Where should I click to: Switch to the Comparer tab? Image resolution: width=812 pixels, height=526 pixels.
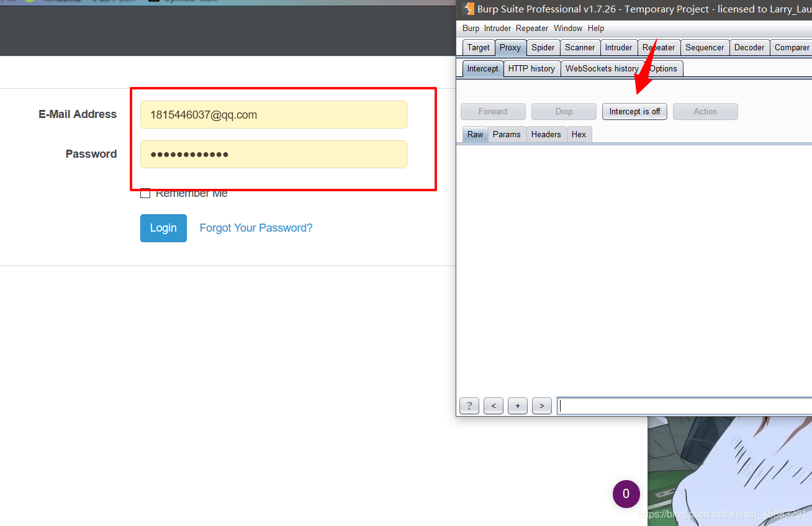(792, 47)
